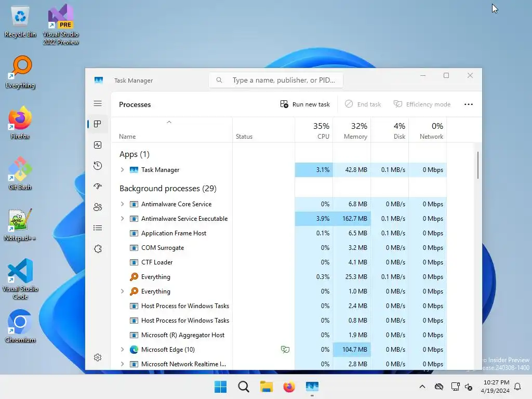Screen dimensions: 532x399
Task: Sort by the Disk column header
Action: pyautogui.click(x=390, y=130)
